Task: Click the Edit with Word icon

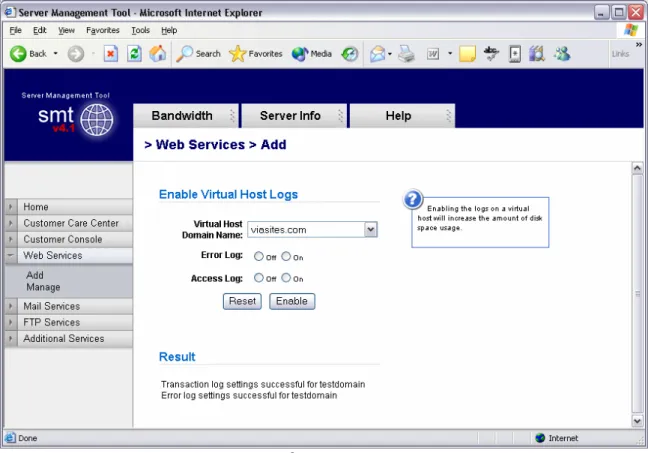Action: (433, 54)
